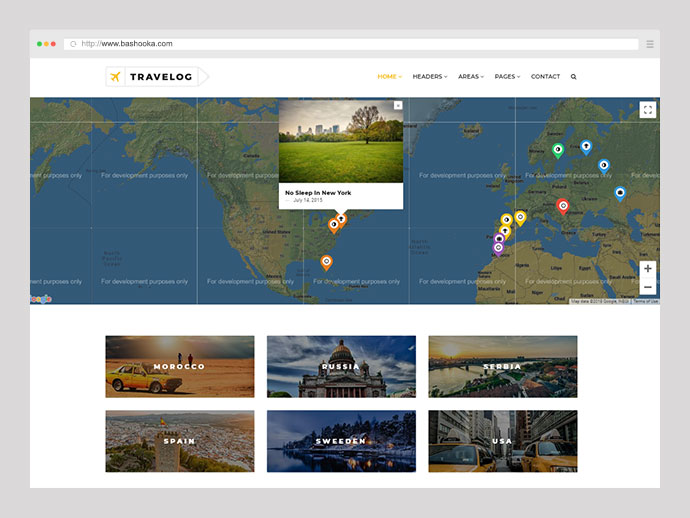Screen dimensions: 690x518
Task: Click the July 14, 2015 post date
Action: point(308,200)
